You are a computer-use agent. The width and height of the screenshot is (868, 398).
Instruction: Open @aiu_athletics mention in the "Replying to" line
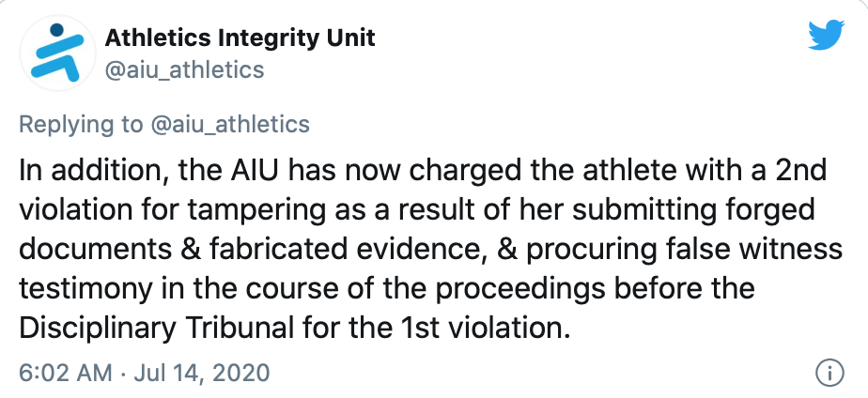point(229,124)
